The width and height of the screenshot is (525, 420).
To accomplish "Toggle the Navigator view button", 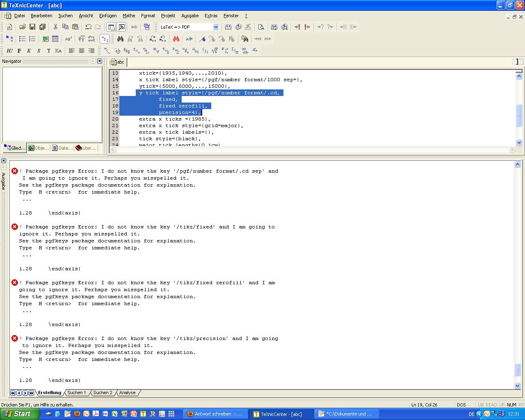I will click(x=111, y=27).
